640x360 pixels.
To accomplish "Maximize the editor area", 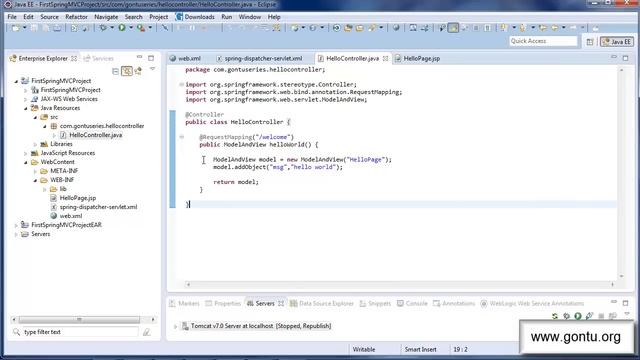I will coord(625,58).
